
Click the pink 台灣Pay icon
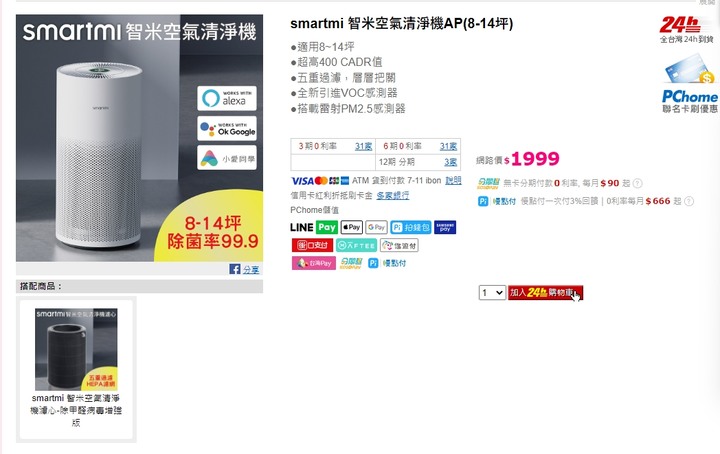314,263
